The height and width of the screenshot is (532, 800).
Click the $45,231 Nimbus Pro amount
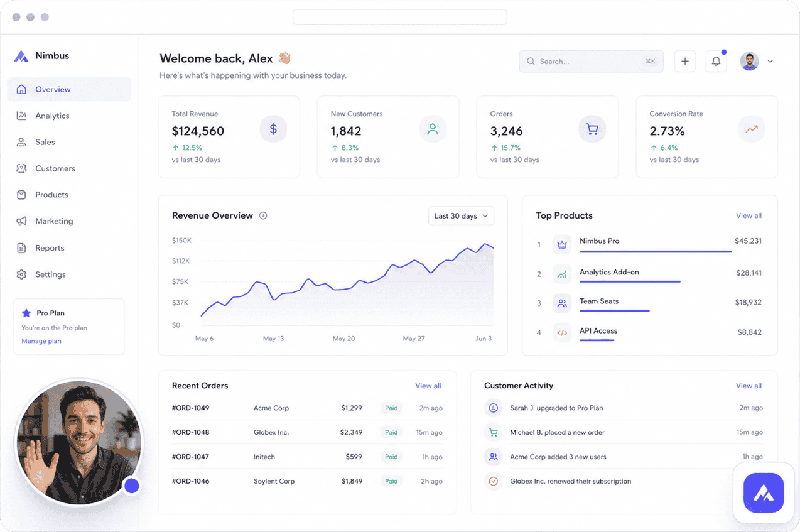coord(748,241)
